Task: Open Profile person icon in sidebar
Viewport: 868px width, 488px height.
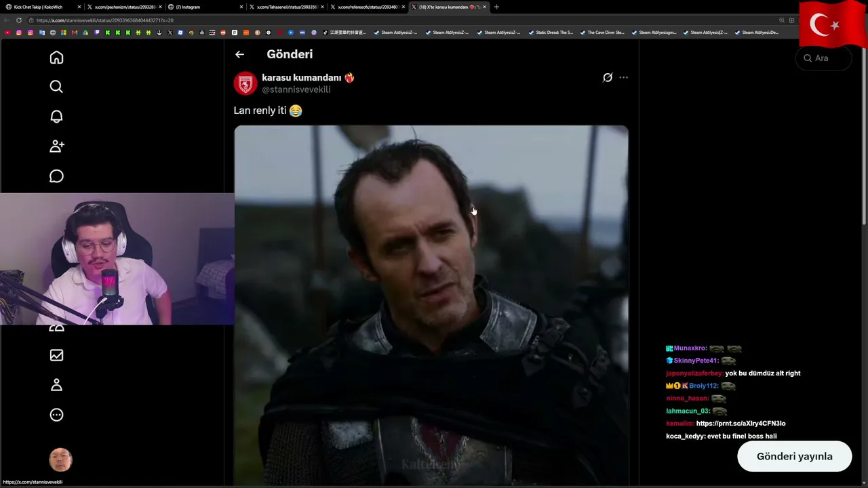Action: point(56,385)
